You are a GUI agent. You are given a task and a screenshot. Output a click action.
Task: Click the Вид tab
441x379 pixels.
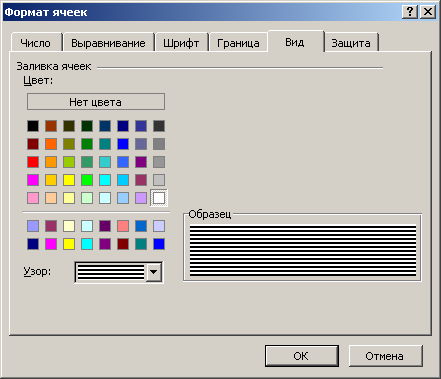coord(295,42)
